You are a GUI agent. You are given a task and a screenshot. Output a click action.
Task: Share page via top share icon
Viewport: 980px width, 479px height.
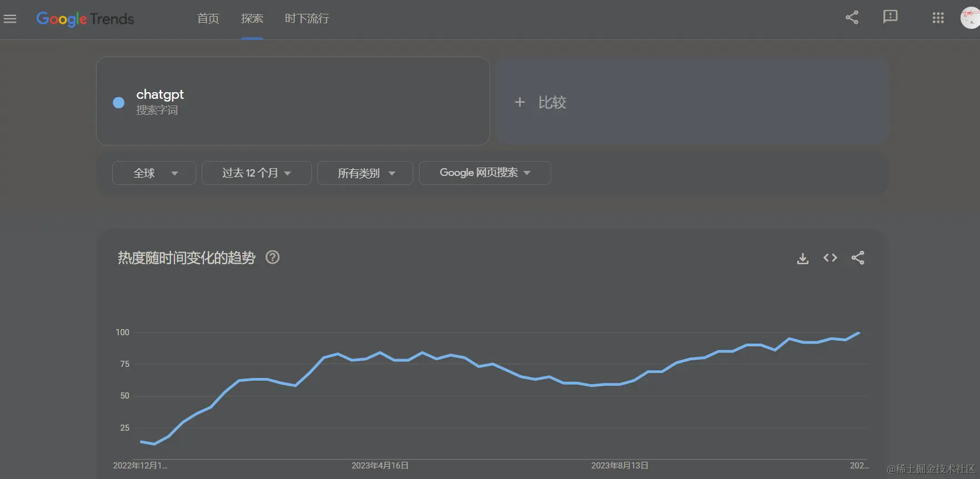(x=852, y=18)
